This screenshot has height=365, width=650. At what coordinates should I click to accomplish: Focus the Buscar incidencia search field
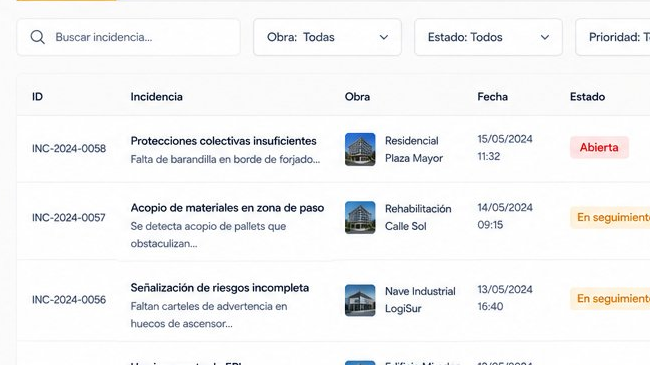(x=129, y=37)
